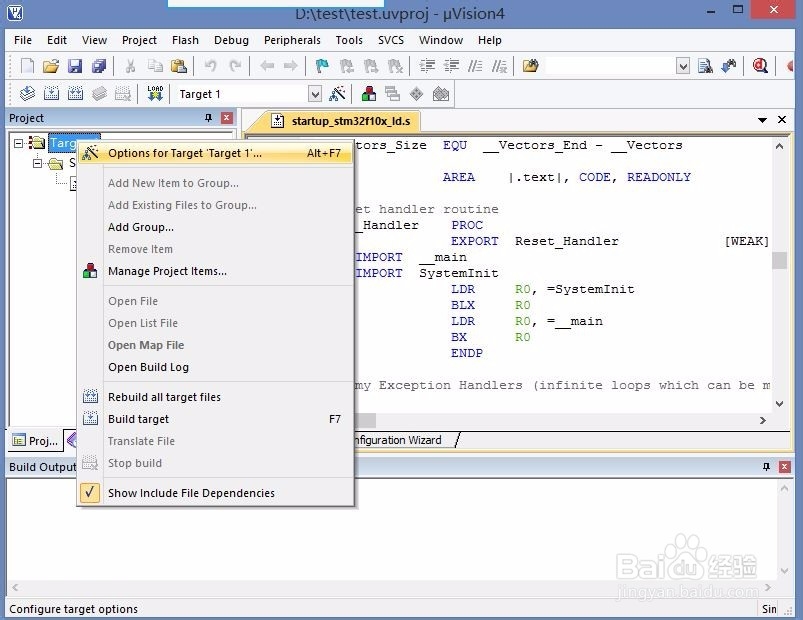Download to flash with the LOAD icon
Screen dimensions: 803x620
[155, 94]
